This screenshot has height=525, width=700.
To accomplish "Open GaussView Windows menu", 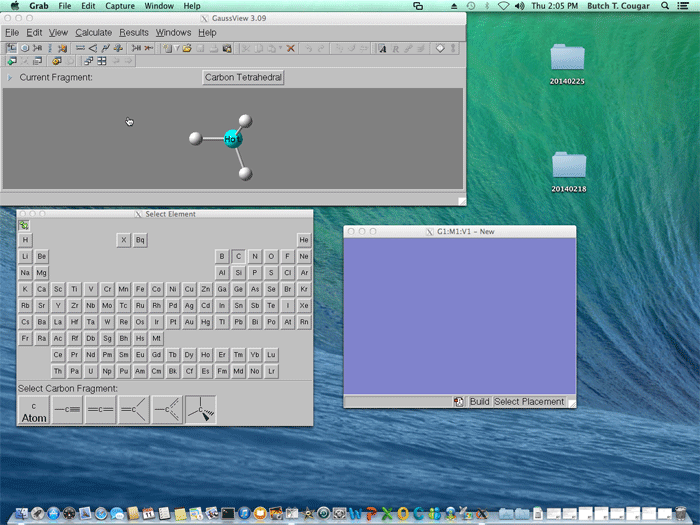I will pos(173,33).
